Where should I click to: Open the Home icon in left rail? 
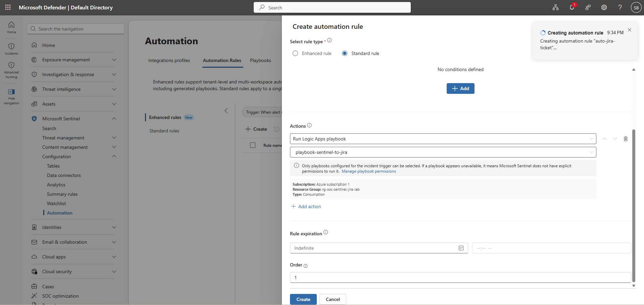[11, 27]
